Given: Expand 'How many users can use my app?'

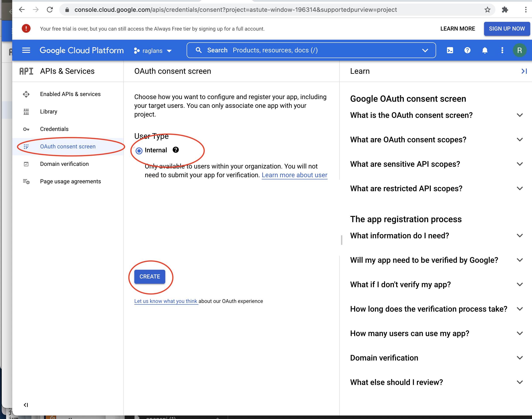Looking at the screenshot, I should point(520,333).
